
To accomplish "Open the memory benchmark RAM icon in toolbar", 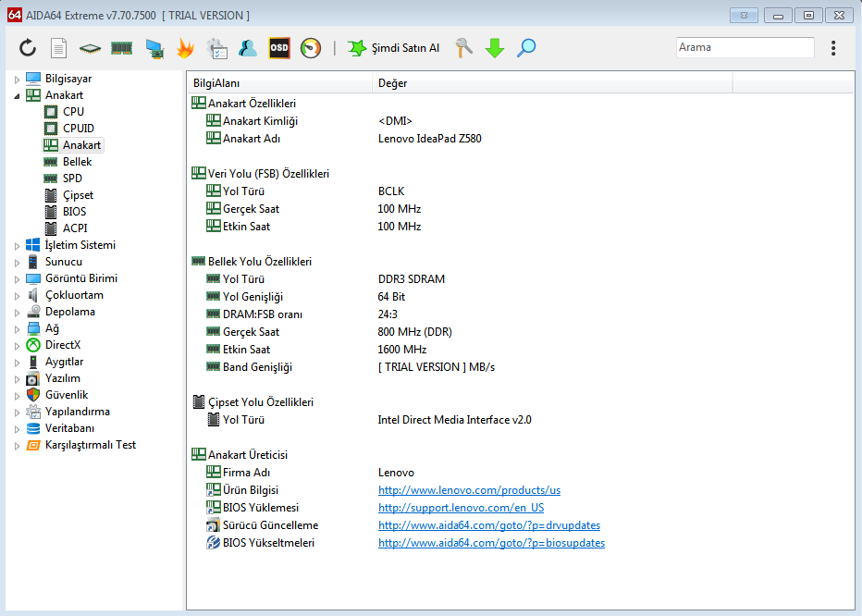I will point(121,48).
